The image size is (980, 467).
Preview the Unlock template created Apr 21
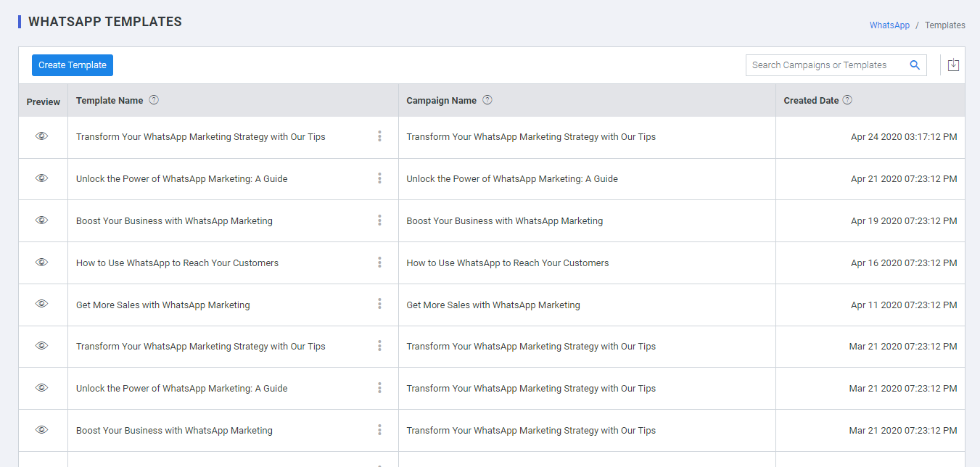tap(42, 178)
